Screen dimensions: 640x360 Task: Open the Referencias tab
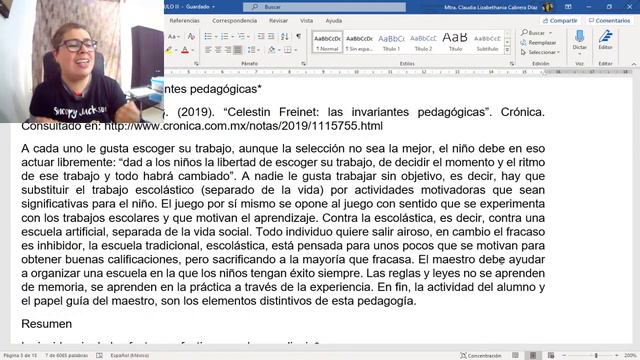(184, 21)
